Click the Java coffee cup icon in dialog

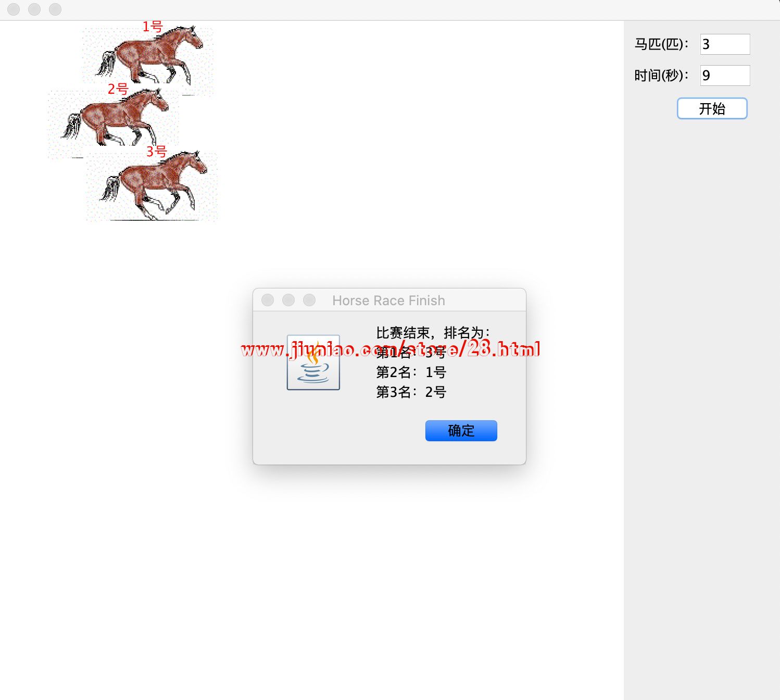click(313, 362)
